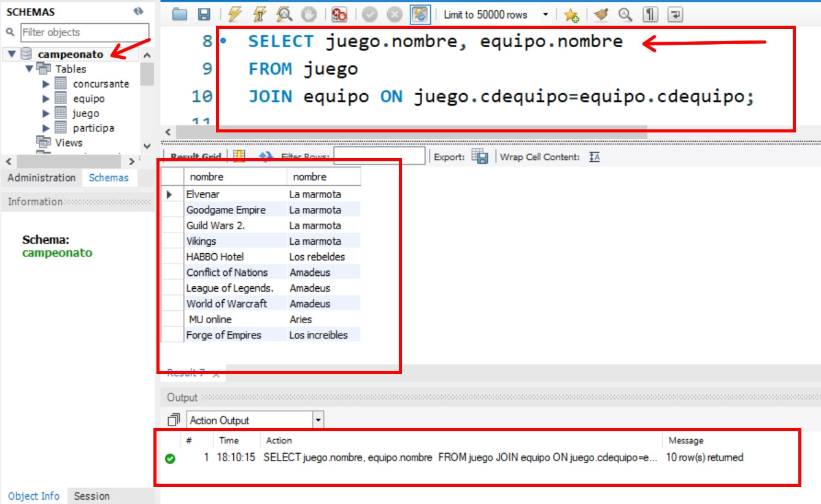Toggle word wrap arrow icon in toolbar

point(675,15)
